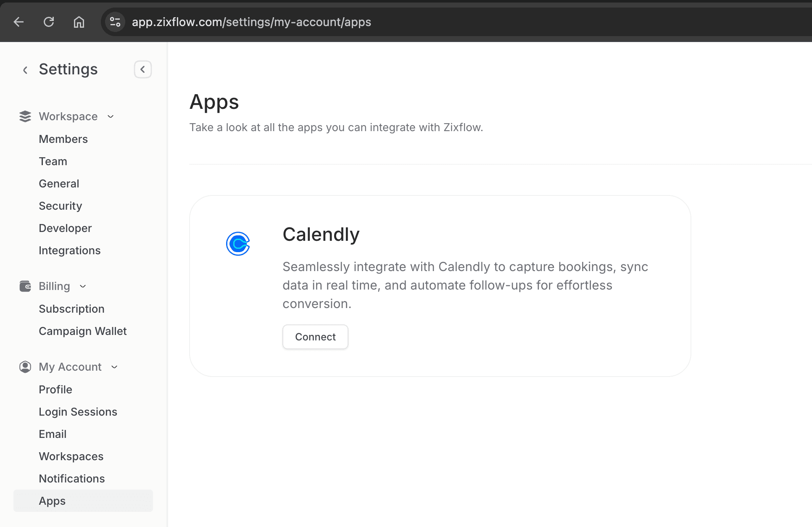This screenshot has width=812, height=527.
Task: Reload the page with refresh icon
Action: (49, 22)
